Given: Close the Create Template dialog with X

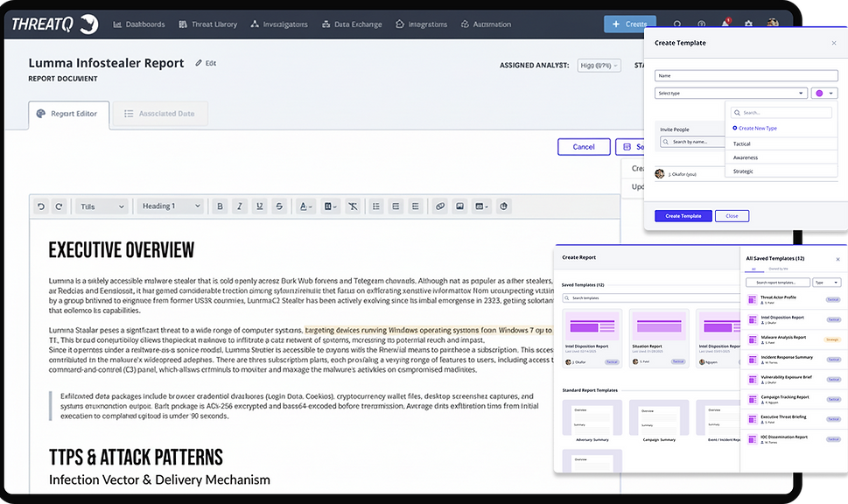Looking at the screenshot, I should (833, 43).
